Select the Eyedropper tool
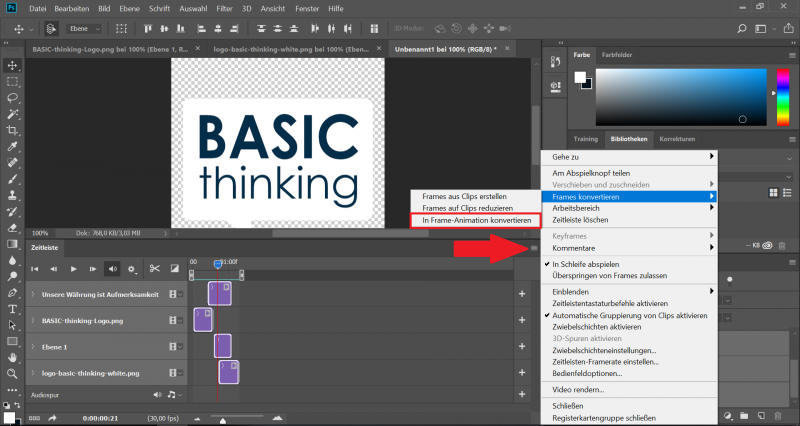Screen dimensions: 800x426 tap(12, 147)
